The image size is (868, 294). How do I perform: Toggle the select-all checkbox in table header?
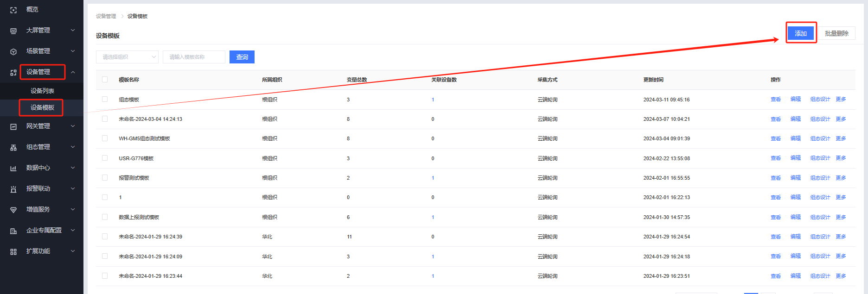click(x=105, y=80)
